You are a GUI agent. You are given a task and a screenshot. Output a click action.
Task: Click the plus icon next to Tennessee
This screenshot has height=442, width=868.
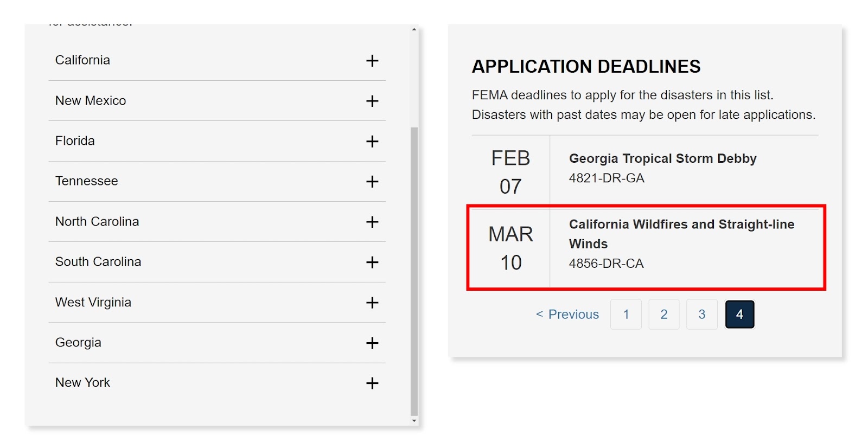[372, 182]
